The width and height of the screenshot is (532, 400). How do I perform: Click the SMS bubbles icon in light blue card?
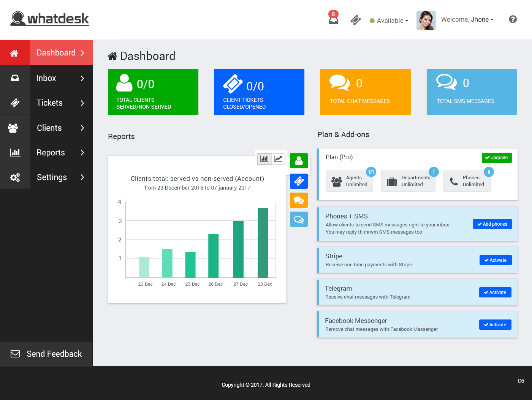click(x=446, y=82)
